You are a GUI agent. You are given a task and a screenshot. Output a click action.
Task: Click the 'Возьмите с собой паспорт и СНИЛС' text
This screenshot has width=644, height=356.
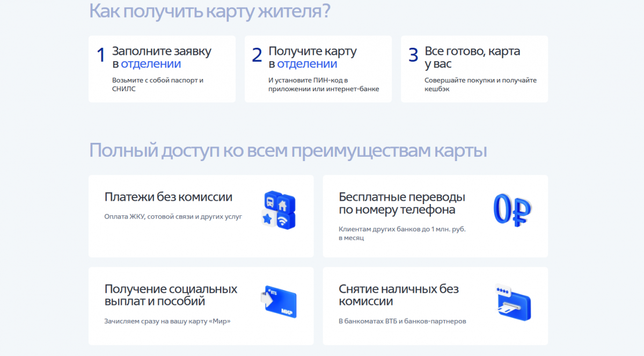pyautogui.click(x=158, y=84)
